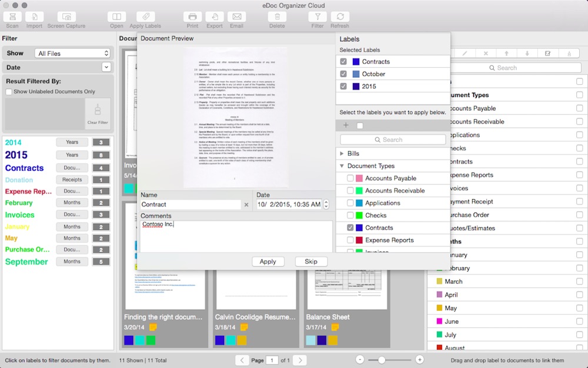Click the Export toolbar icon
Viewport: 588px width, 368px height.
point(215,17)
